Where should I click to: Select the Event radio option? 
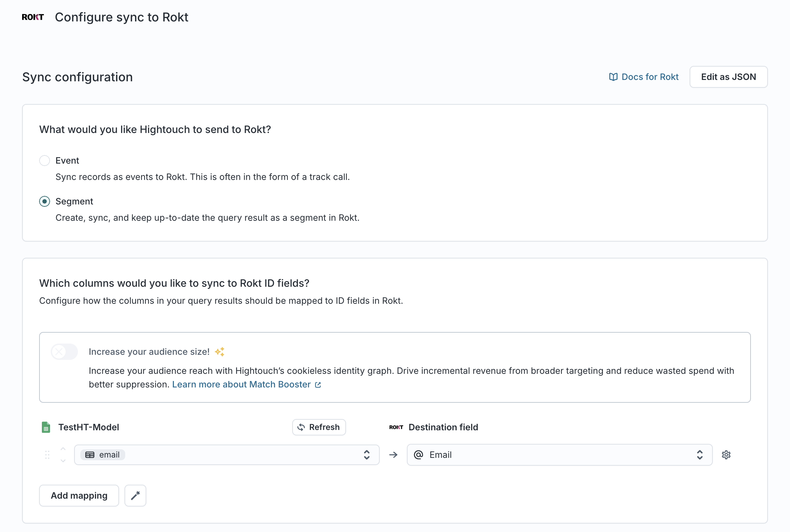click(45, 161)
